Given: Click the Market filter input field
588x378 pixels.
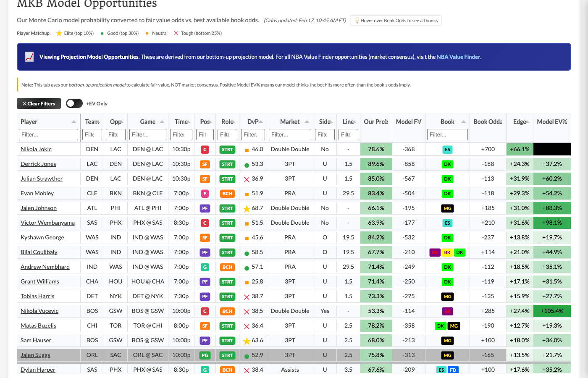Looking at the screenshot, I should point(289,134).
